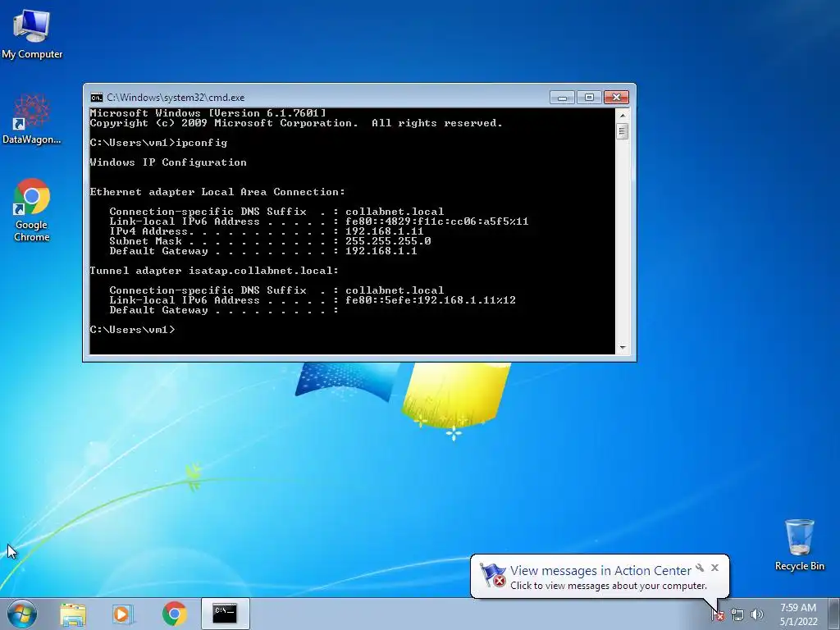840x630 pixels.
Task: Click View messages in Action Center link
Action: coord(600,571)
